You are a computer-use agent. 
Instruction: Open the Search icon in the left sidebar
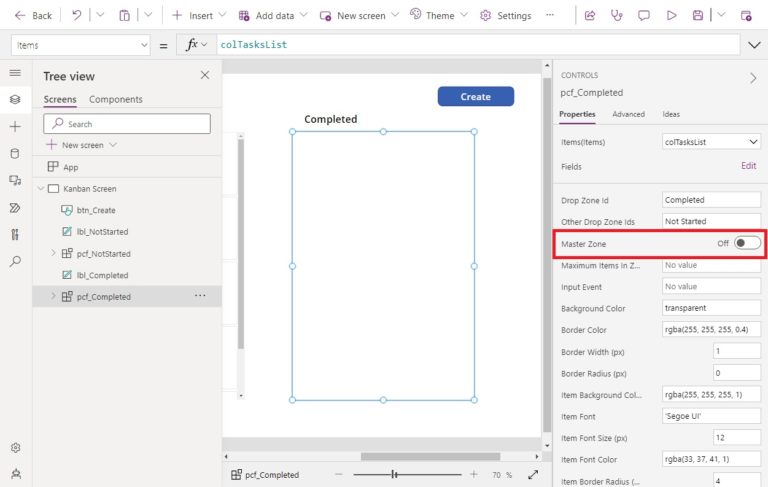15,262
